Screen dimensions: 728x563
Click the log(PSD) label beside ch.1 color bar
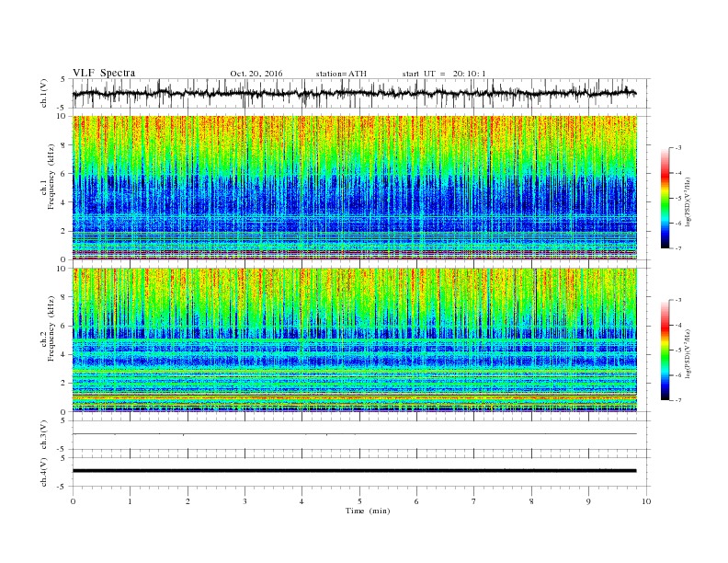tap(688, 202)
